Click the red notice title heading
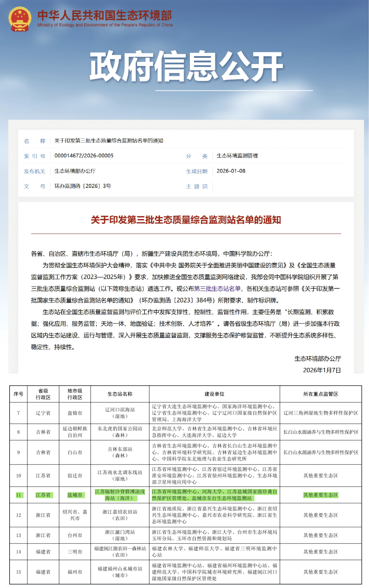 click(186, 220)
